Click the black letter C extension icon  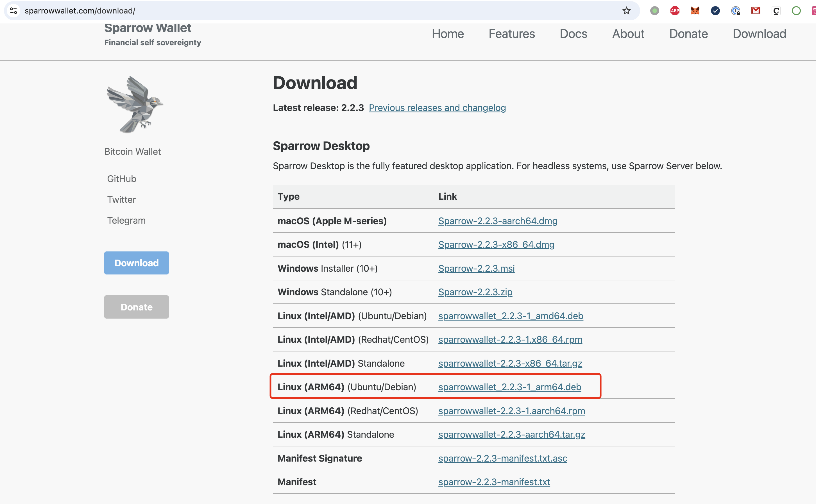[776, 11]
